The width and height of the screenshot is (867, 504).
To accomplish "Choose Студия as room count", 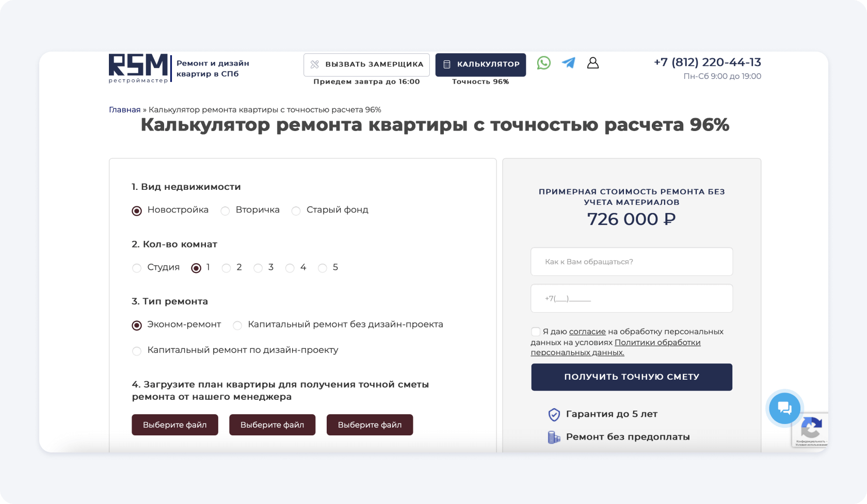I will [137, 268].
